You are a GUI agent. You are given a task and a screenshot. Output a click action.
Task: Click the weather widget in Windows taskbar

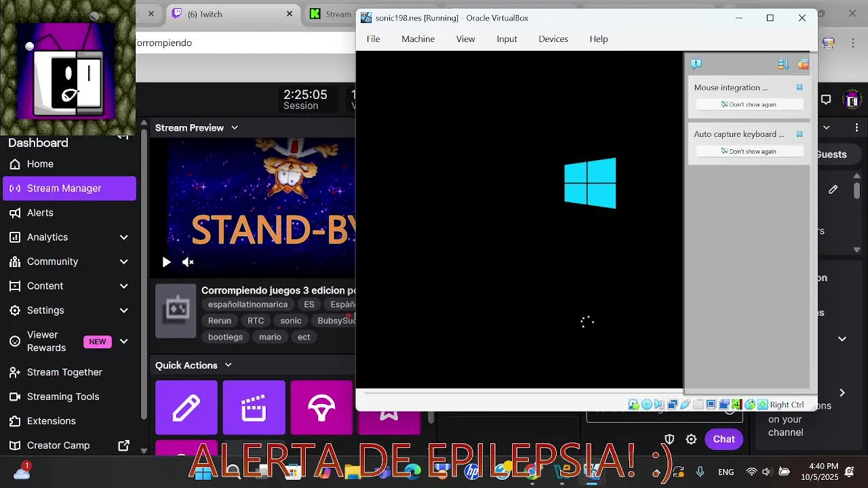pos(22,472)
